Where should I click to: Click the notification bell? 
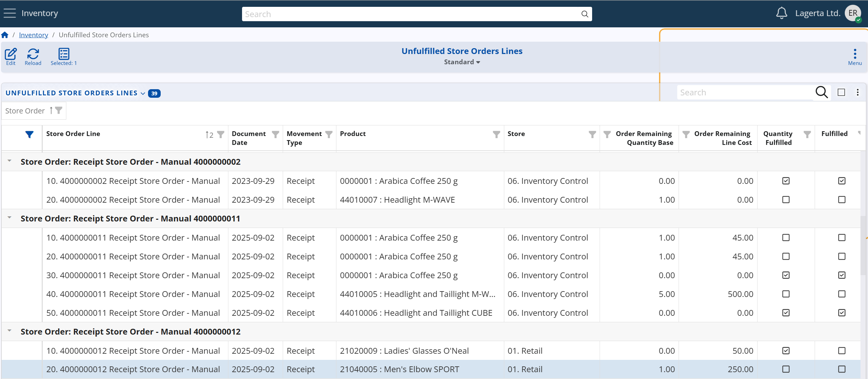click(x=782, y=13)
